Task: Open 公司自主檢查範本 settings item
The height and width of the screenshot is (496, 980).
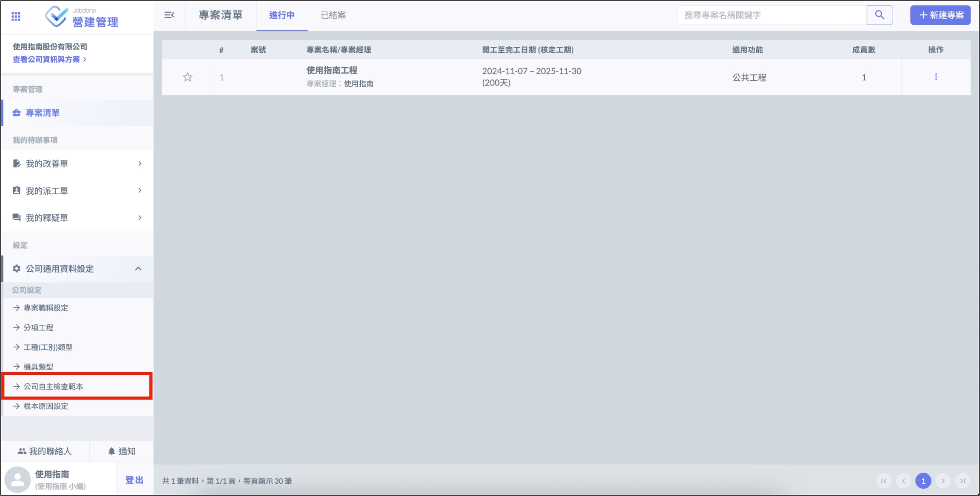Action: click(53, 386)
